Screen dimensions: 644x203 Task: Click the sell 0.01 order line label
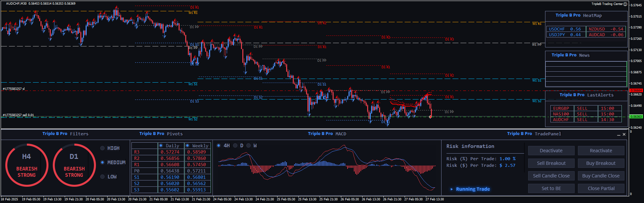19,115
